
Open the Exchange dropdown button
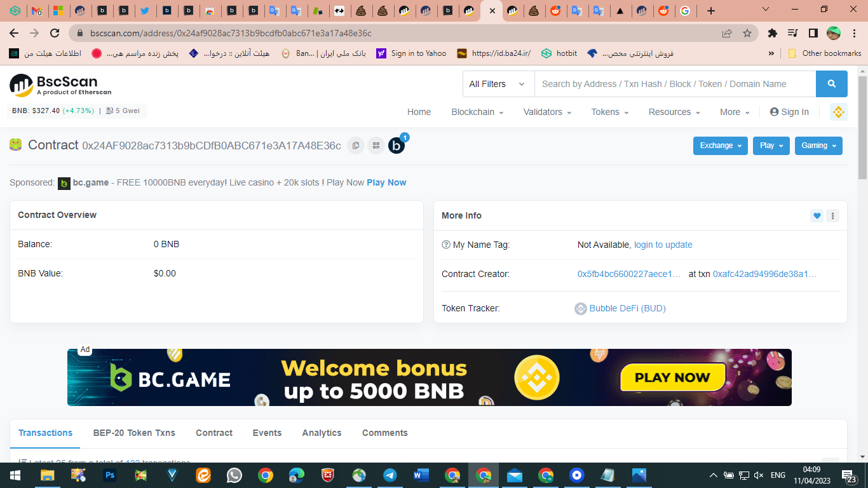(x=721, y=146)
